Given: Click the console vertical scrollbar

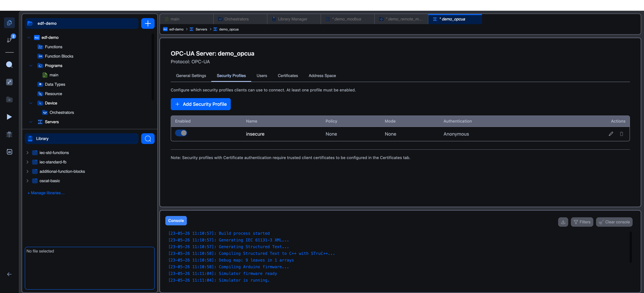Looking at the screenshot, I should pos(631,247).
